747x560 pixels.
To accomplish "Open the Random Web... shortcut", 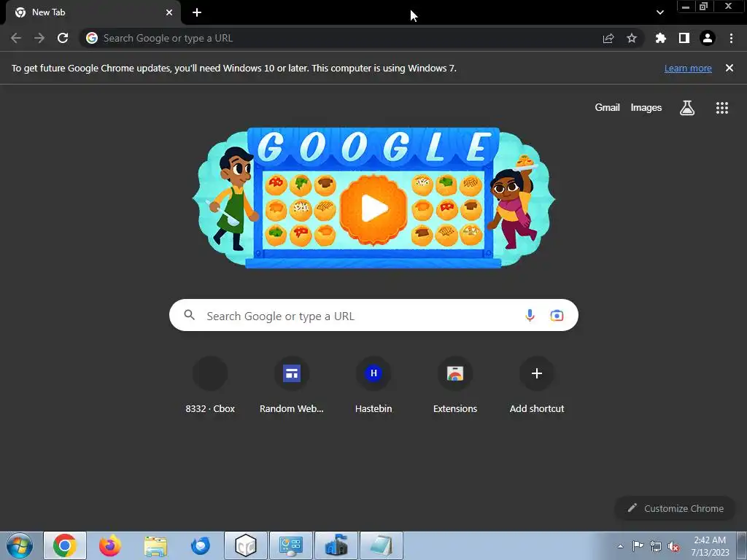I will click(292, 386).
